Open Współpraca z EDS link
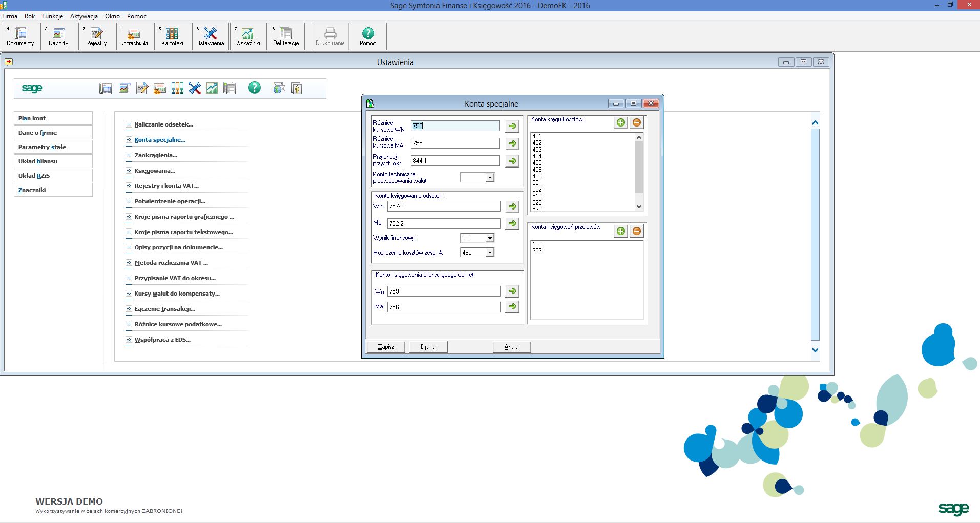 pos(162,340)
